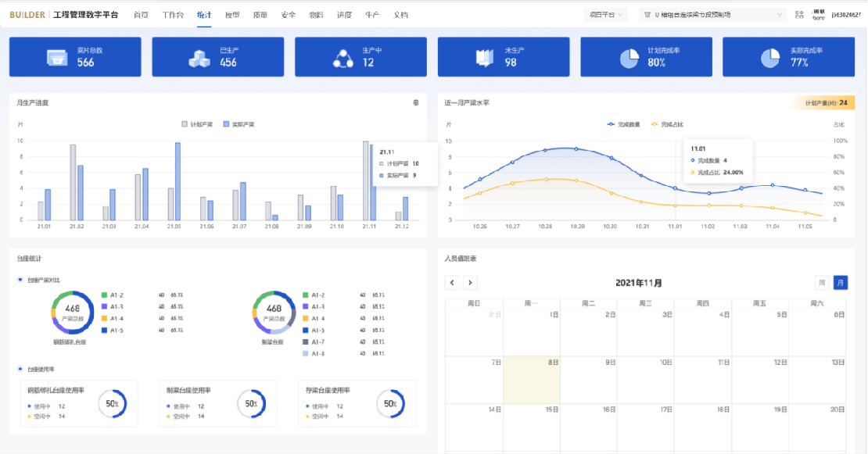Open the 生产 production tab
Image resolution: width=868 pixels, height=454 pixels.
[372, 15]
